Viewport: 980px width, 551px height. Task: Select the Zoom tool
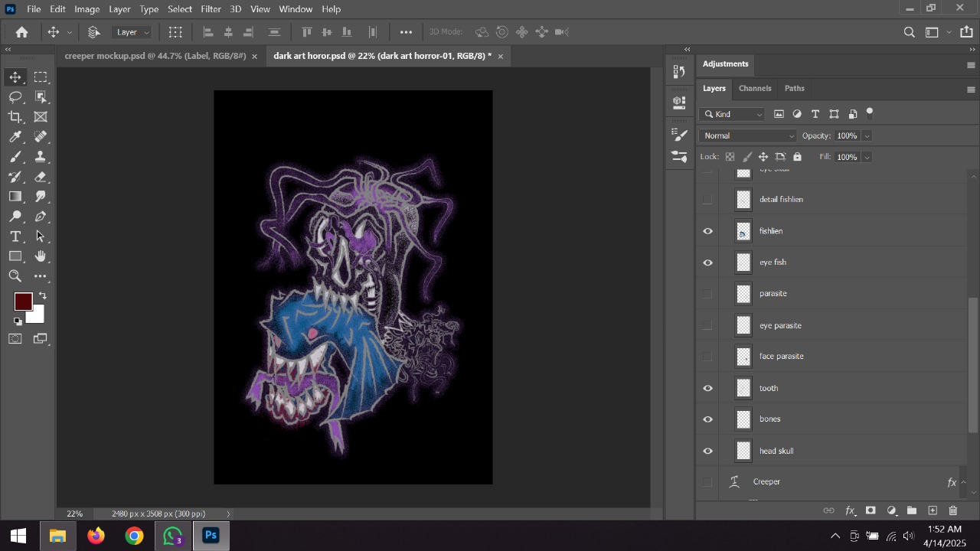click(x=15, y=276)
